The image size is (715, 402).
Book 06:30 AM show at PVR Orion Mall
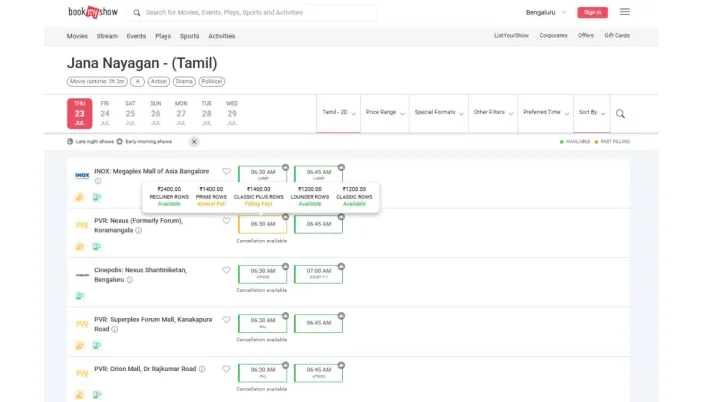click(263, 372)
